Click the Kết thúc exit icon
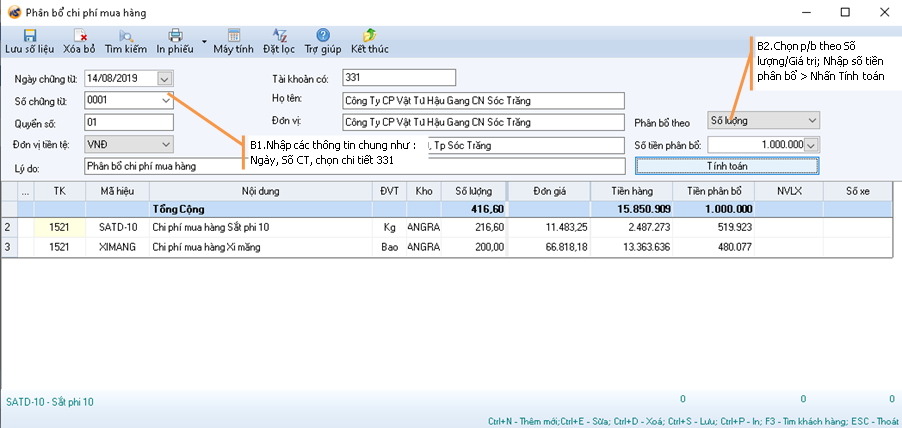Viewport: 902px width, 428px height. [x=369, y=36]
